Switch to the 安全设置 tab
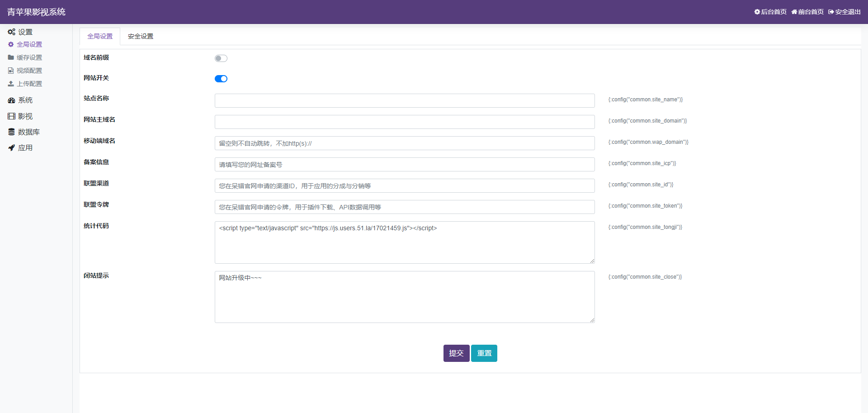The image size is (868, 413). (x=140, y=36)
